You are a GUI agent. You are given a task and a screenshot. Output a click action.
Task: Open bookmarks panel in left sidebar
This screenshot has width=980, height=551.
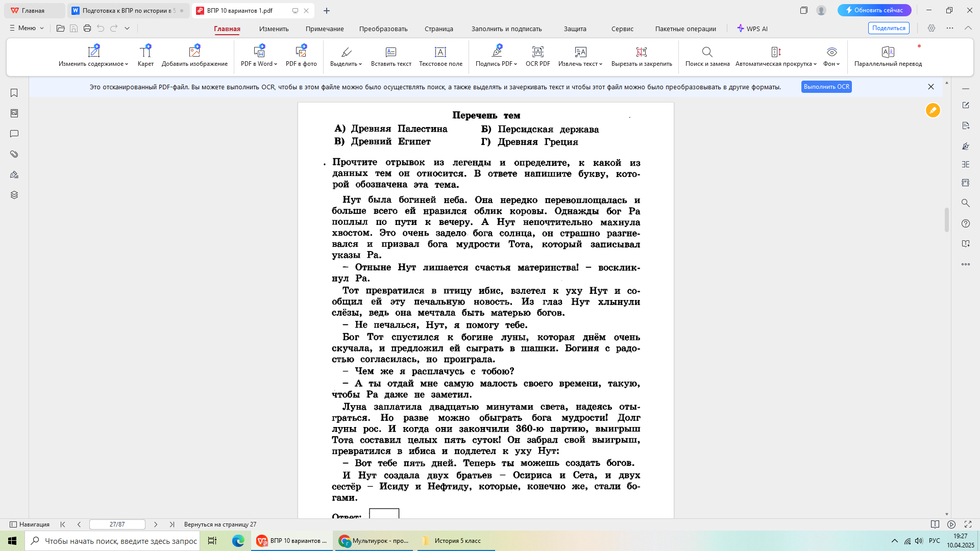(x=14, y=93)
